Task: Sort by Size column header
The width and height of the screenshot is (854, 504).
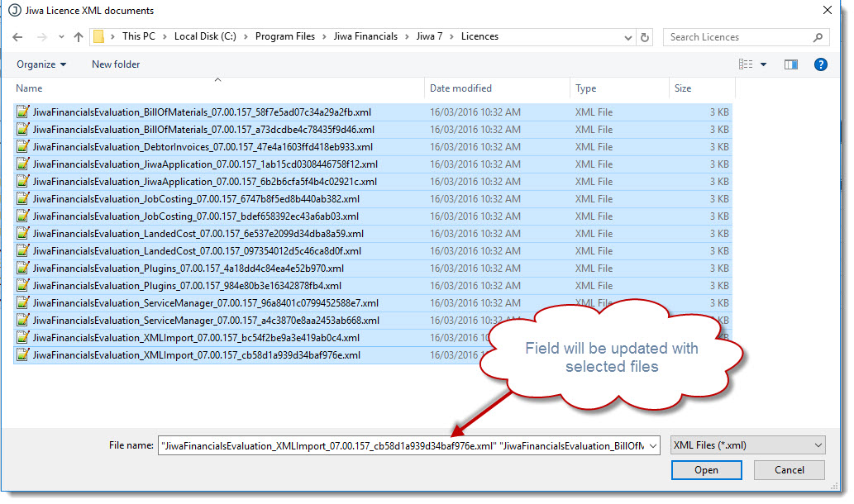Action: pos(702,88)
